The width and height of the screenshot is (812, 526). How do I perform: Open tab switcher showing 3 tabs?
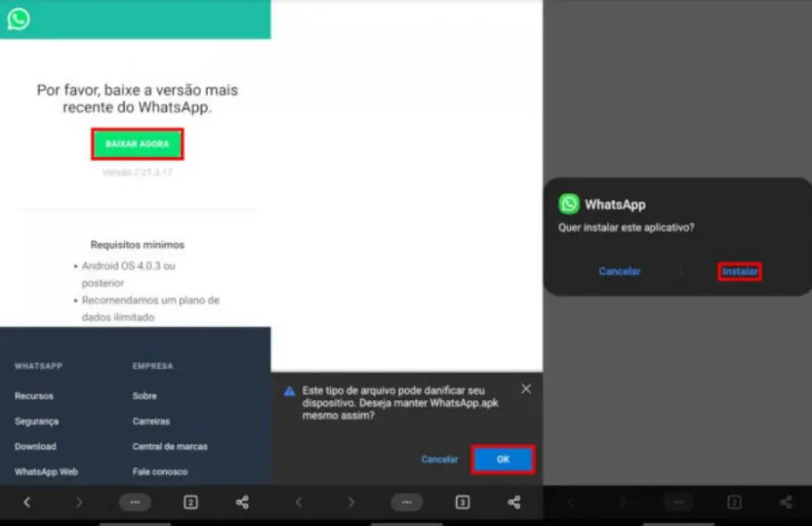click(462, 502)
